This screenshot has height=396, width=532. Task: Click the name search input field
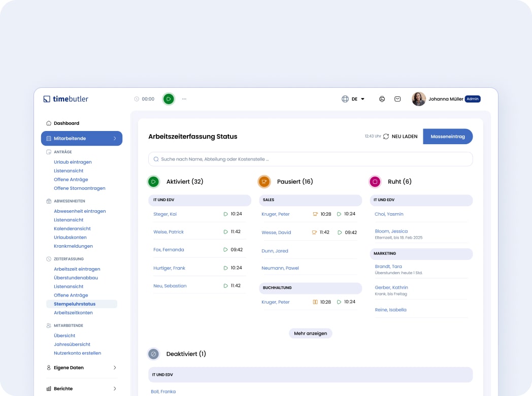(310, 159)
